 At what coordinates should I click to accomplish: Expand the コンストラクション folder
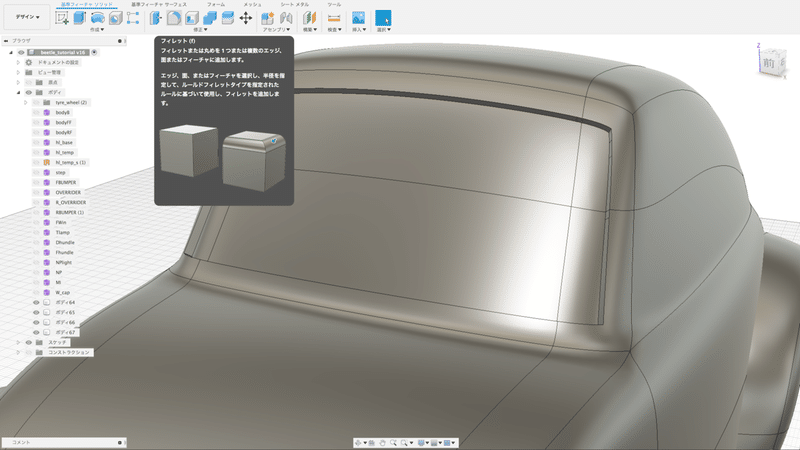(18, 352)
